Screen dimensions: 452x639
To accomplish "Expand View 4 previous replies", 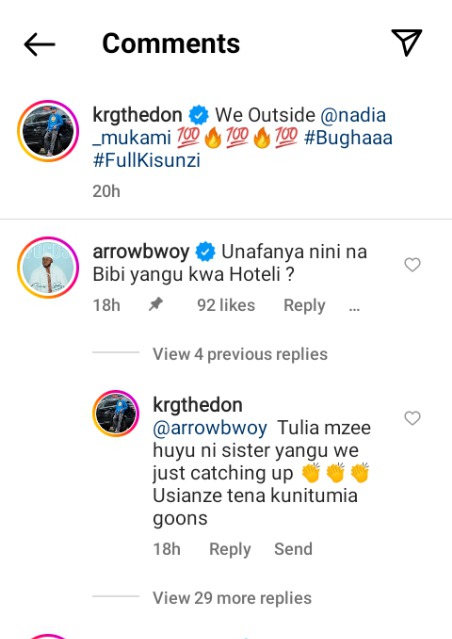I will pos(240,354).
